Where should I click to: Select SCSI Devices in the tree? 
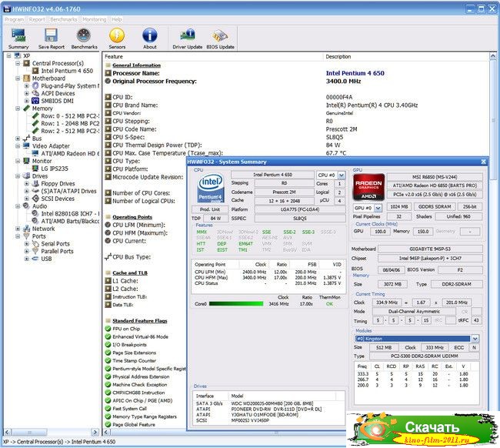(x=58, y=199)
